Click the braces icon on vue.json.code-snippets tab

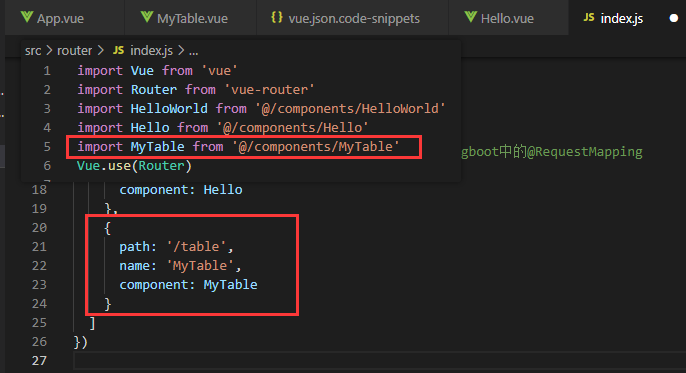pos(276,17)
